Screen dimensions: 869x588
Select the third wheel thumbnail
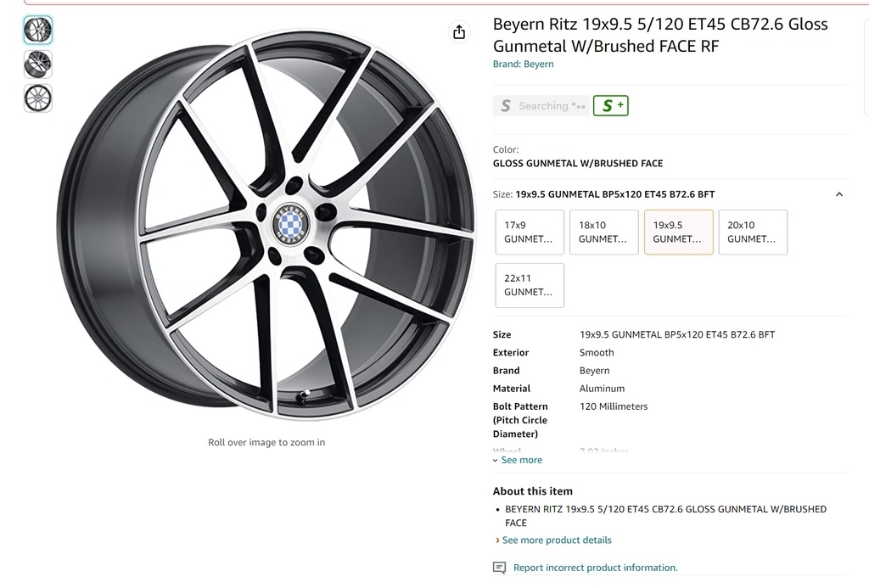click(38, 98)
